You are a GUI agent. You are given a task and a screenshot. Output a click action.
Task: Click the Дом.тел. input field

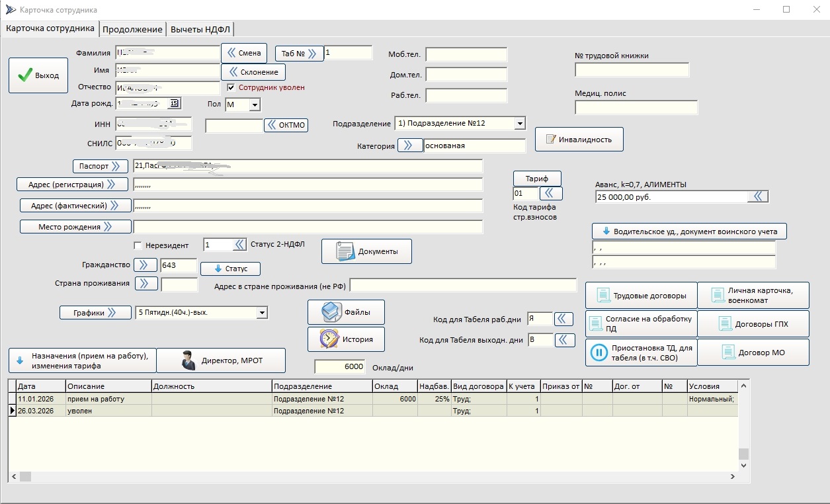(x=466, y=75)
